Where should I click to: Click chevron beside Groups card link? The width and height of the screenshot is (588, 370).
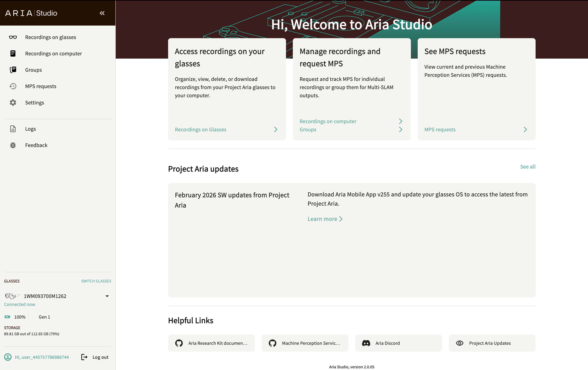tap(401, 129)
